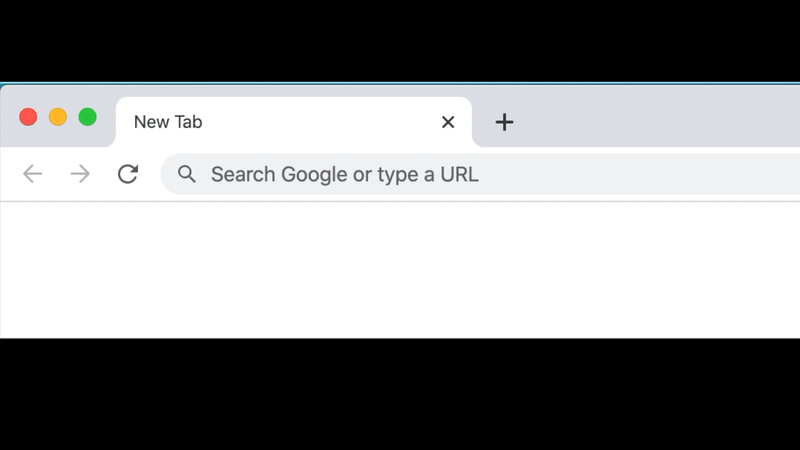This screenshot has width=800, height=450.
Task: Reload the current page
Action: click(x=128, y=174)
